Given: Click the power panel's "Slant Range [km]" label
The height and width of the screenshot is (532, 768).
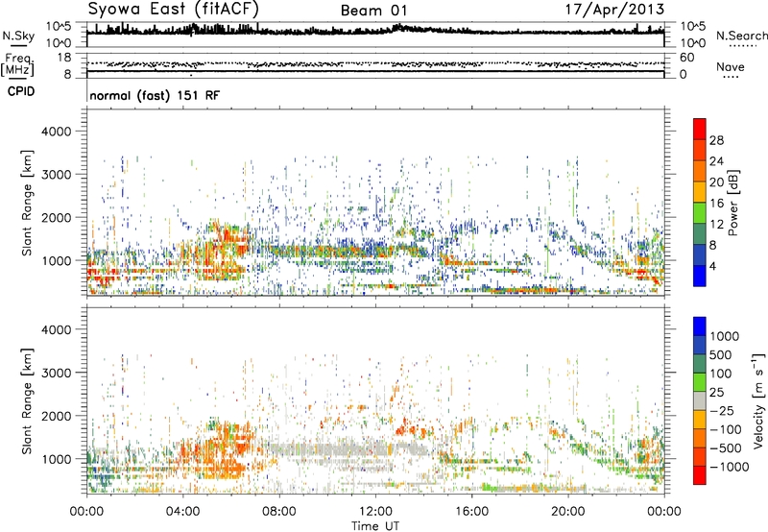Looking at the screenshot, I should coord(27,203).
